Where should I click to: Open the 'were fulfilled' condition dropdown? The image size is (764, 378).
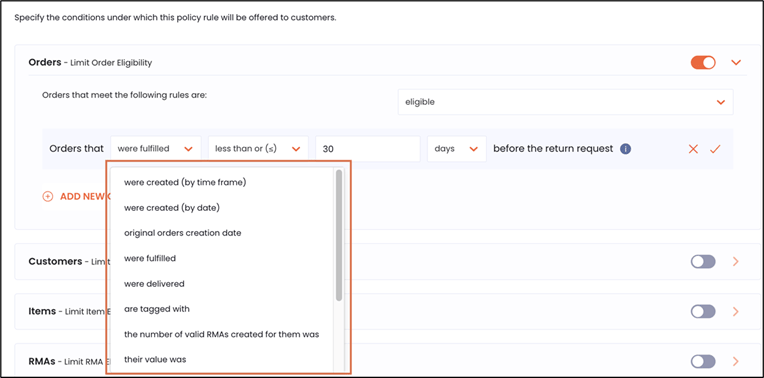(156, 149)
